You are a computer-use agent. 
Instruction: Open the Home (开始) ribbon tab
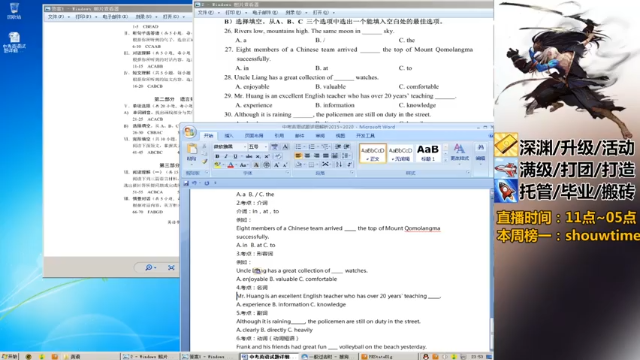[209, 136]
